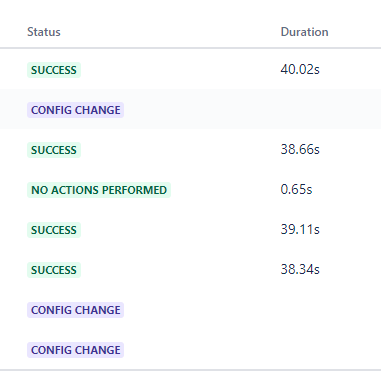Click the NO ACTIONS PERFORMED status badge
The image size is (381, 380).
pos(99,190)
